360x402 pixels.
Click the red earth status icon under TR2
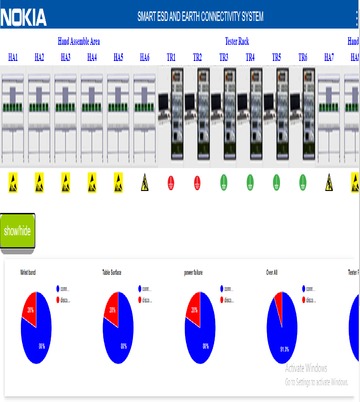point(197,183)
